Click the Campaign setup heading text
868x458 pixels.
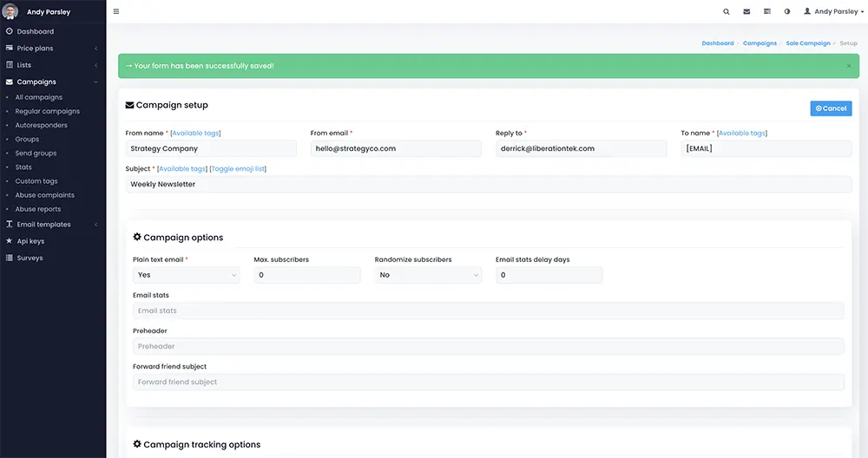172,105
